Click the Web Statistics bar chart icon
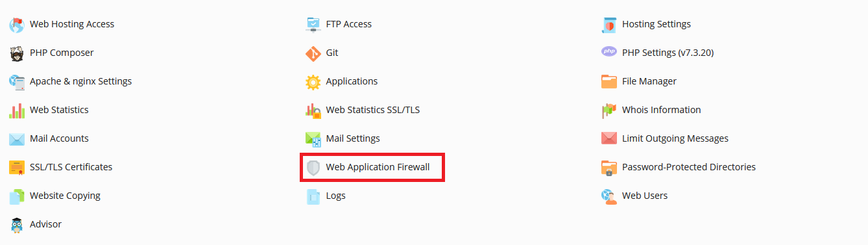The height and width of the screenshot is (245, 868). point(17,110)
